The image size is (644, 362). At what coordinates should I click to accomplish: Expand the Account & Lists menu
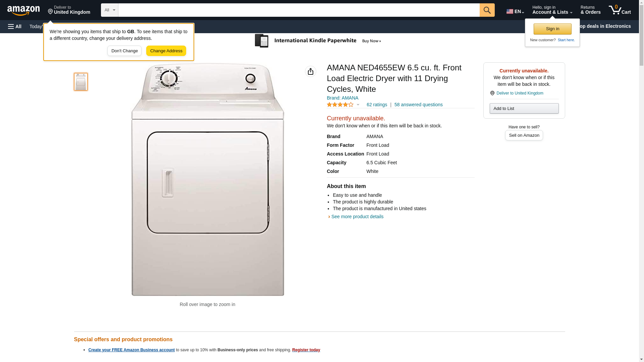pyautogui.click(x=552, y=10)
